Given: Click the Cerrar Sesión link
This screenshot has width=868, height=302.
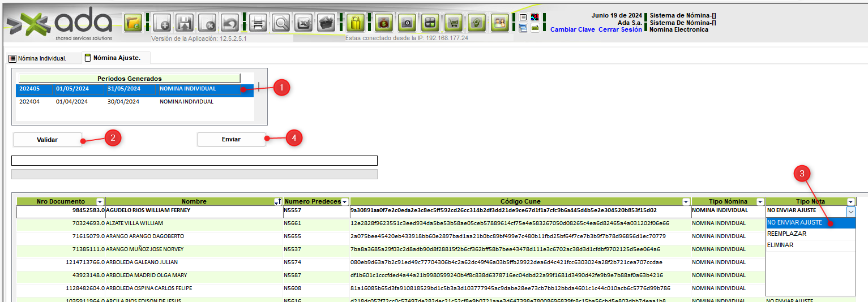Looking at the screenshot, I should (x=620, y=29).
